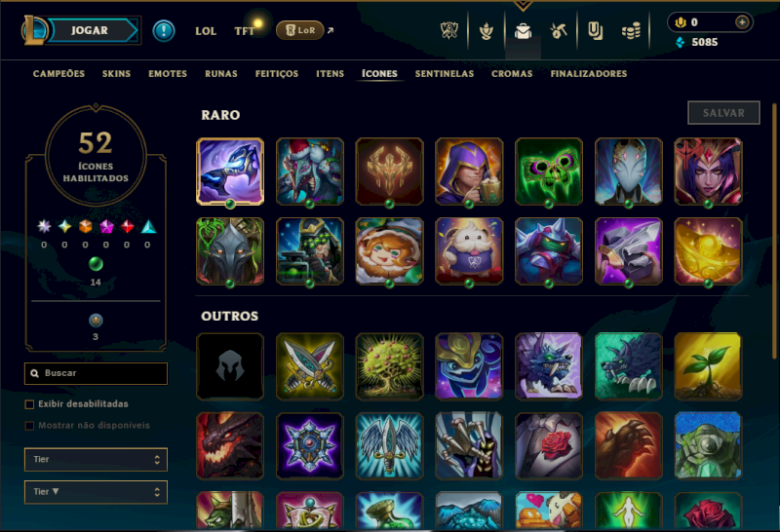This screenshot has height=532, width=780.
Task: Expand the Tier sort-order dropdown
Action: [x=96, y=492]
